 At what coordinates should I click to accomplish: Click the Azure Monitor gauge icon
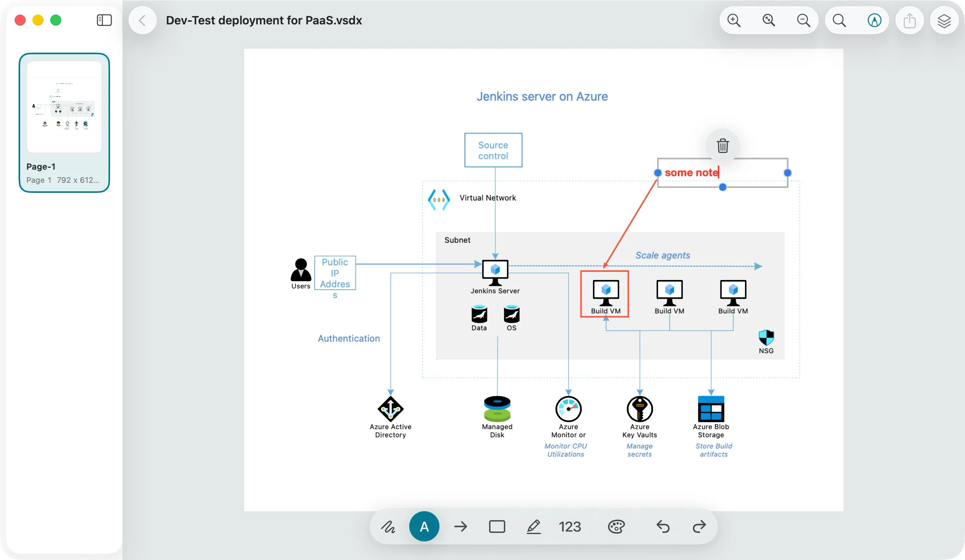[x=569, y=409]
